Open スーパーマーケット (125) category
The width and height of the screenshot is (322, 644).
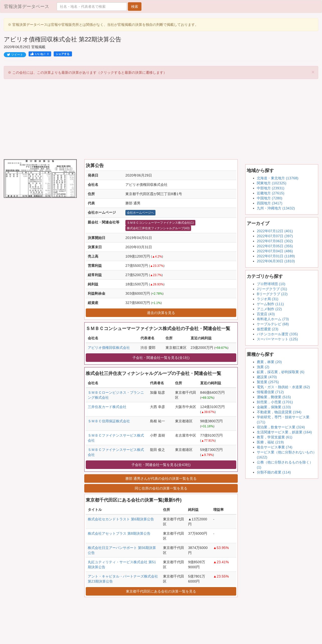click(277, 339)
